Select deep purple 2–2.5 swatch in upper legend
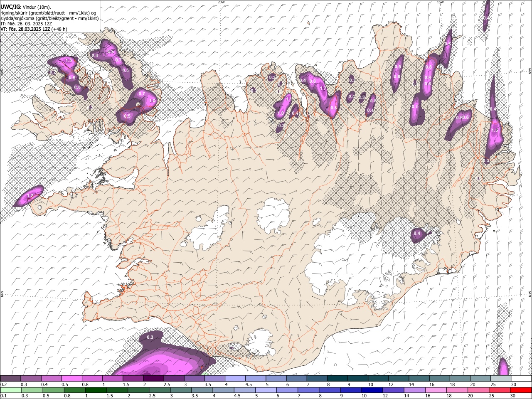The height and width of the screenshot is (399, 532). pyautogui.click(x=153, y=379)
